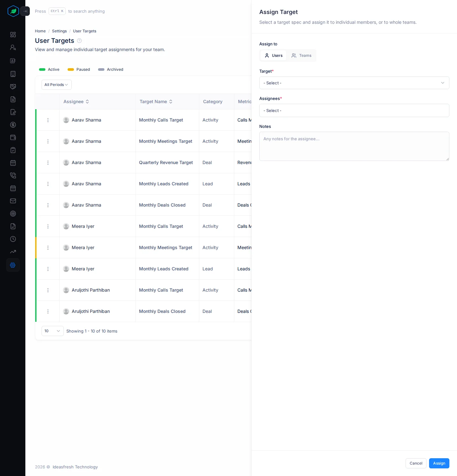Switch Assign to toggle to Users
The height and width of the screenshot is (476, 457).
(x=274, y=56)
